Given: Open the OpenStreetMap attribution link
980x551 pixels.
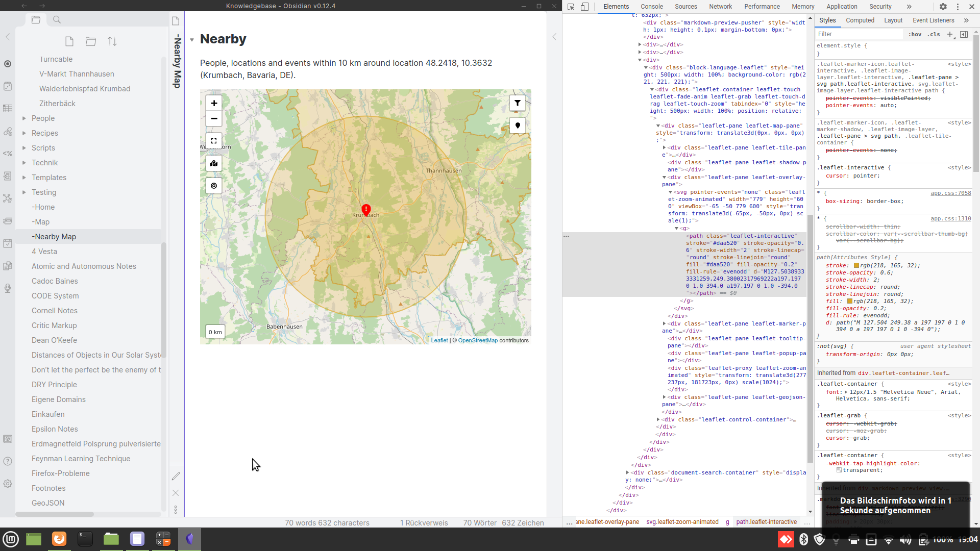Looking at the screenshot, I should coord(478,340).
